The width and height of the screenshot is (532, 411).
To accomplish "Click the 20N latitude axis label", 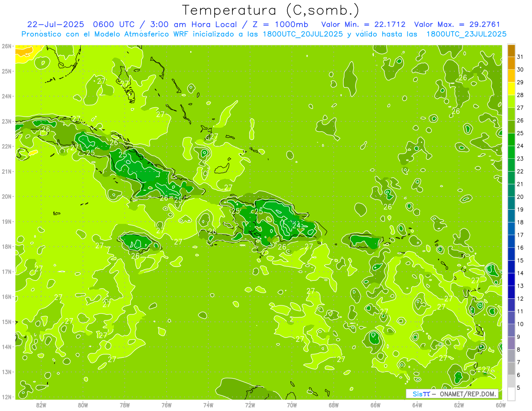I will (x=7, y=196).
